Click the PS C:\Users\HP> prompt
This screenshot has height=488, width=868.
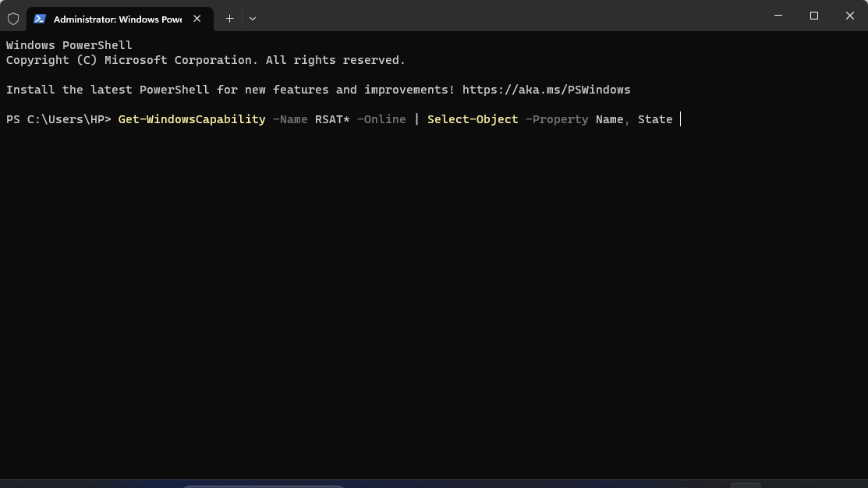pos(58,119)
